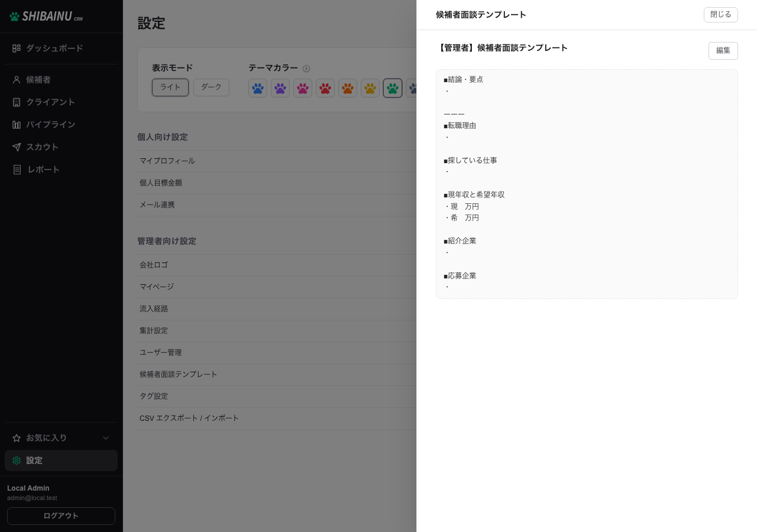Click the スカウト paper-plane icon in sidebar

click(17, 147)
